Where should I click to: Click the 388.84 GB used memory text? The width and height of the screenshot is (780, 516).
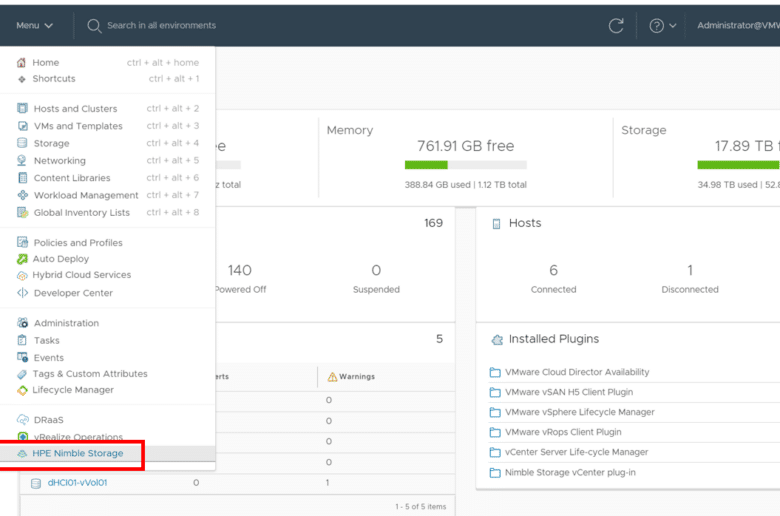coord(437,185)
